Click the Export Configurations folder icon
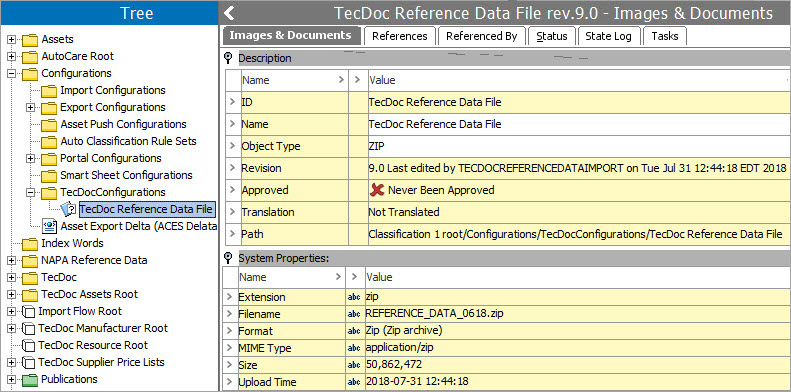This screenshot has height=392, width=791. [x=49, y=107]
